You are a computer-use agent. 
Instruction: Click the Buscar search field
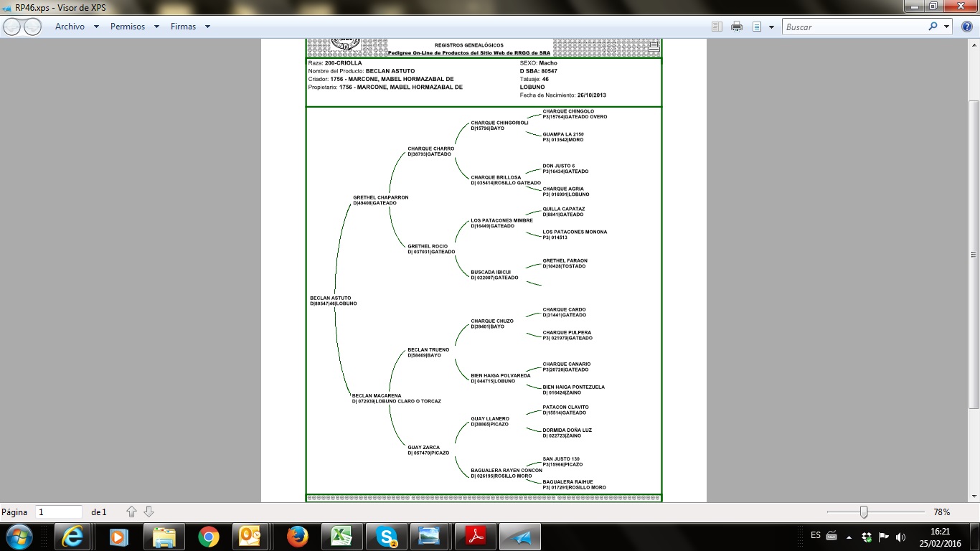tap(854, 27)
